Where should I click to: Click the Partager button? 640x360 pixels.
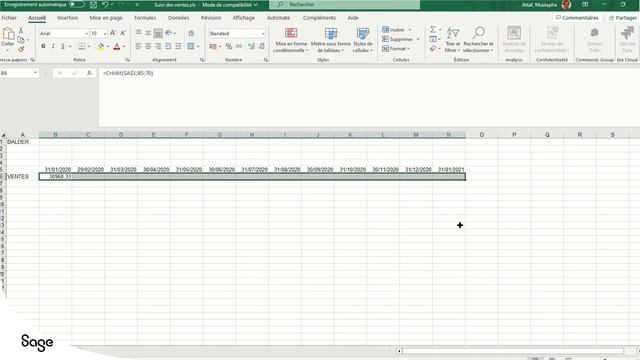point(622,18)
